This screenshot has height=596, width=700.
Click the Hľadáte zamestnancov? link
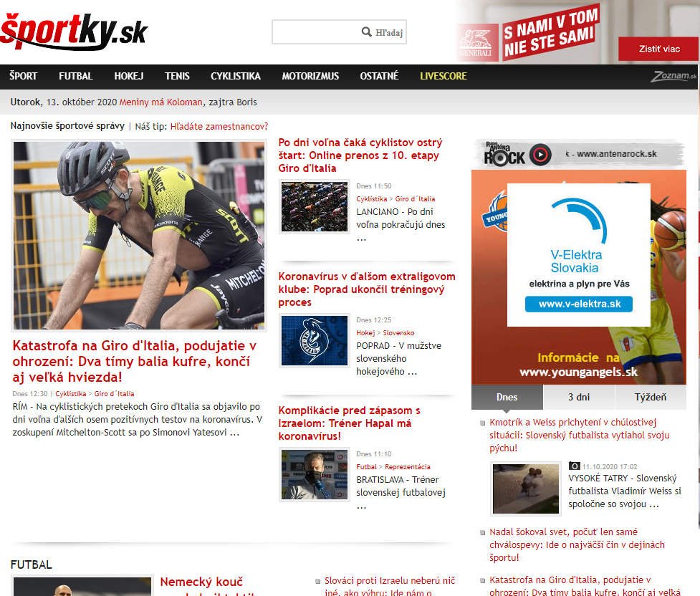point(219,126)
